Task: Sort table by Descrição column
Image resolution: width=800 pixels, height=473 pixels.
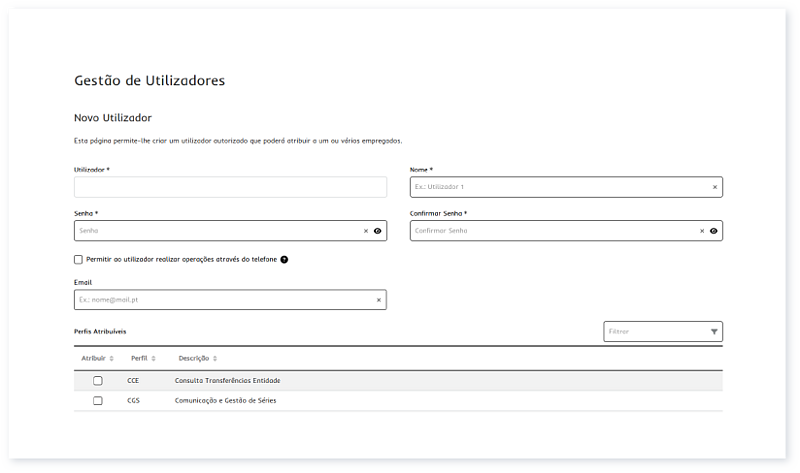Action: click(x=197, y=358)
